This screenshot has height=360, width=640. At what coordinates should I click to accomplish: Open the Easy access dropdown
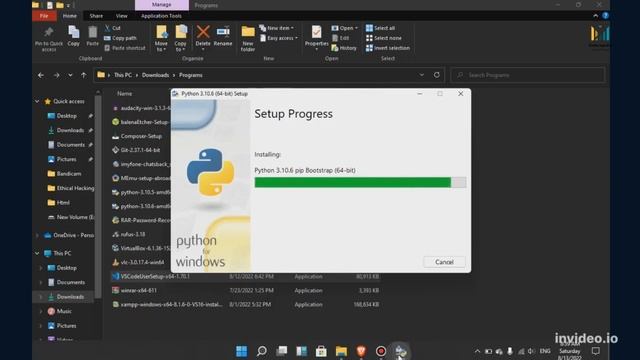click(x=279, y=38)
